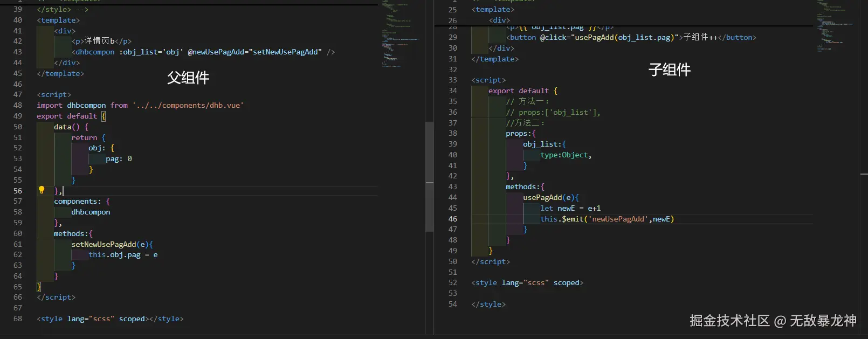868x339 pixels.
Task: Click the 'components: {' line
Action: [82, 201]
